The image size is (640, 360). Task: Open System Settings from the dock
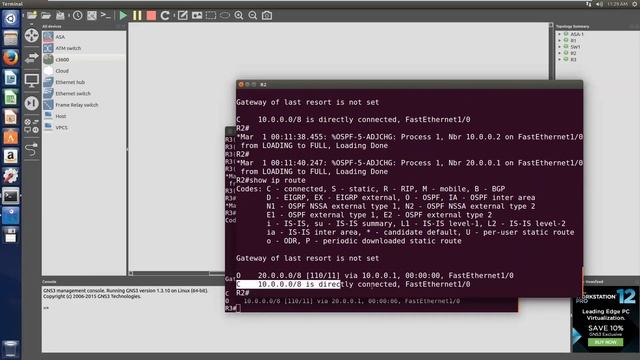click(x=11, y=176)
